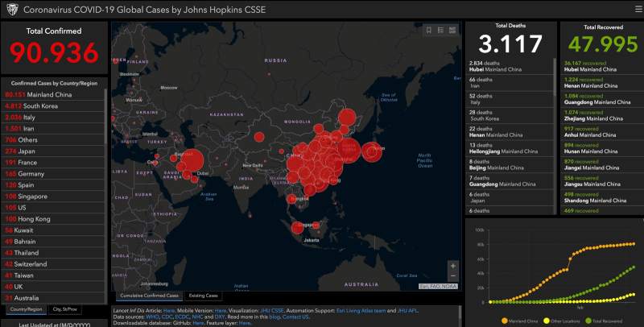This screenshot has width=644, height=327.
Task: Show the map legend panel
Action: pyautogui.click(x=440, y=30)
